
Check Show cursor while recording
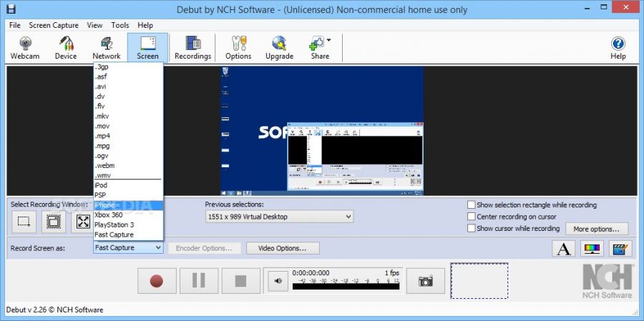(472, 229)
